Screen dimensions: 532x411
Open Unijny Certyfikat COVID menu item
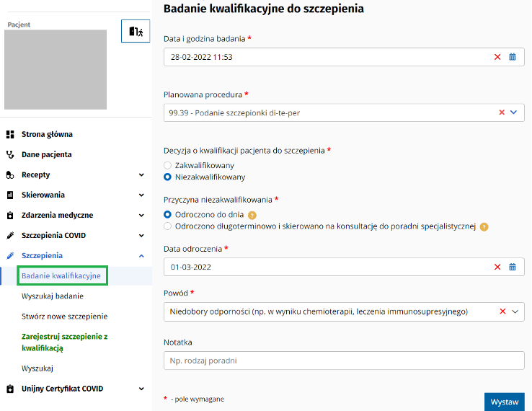point(63,389)
